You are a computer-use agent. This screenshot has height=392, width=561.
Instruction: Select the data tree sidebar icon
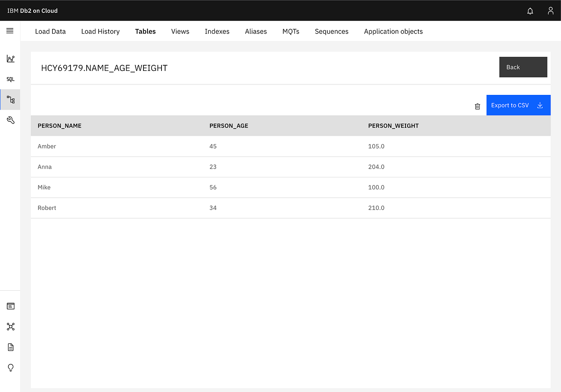tap(10, 100)
